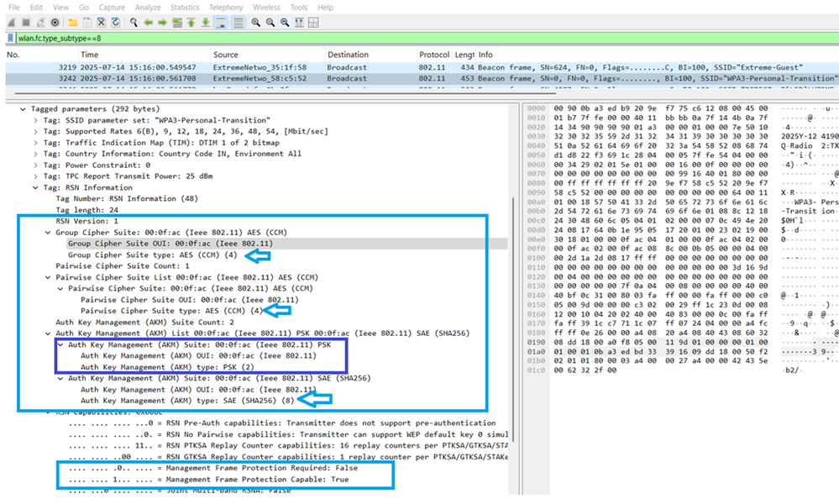
Task: Reset layout panes to default size
Action: [299, 23]
